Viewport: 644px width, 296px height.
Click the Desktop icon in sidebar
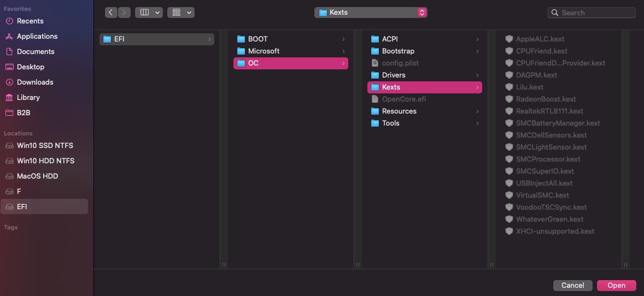(9, 67)
